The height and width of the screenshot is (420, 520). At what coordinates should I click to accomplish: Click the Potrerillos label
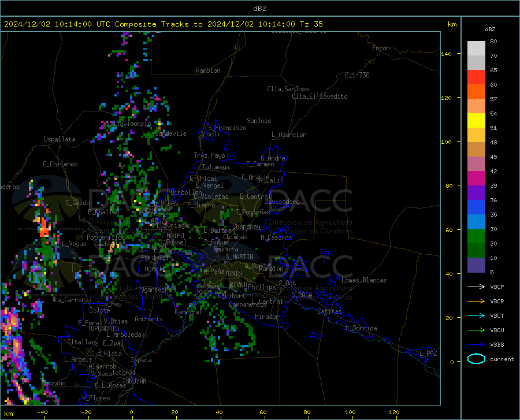click(x=106, y=237)
